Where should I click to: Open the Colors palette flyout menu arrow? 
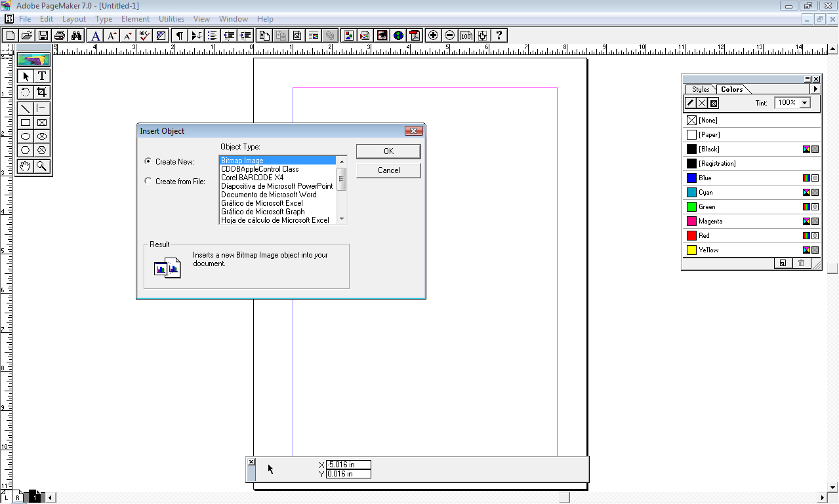[815, 89]
